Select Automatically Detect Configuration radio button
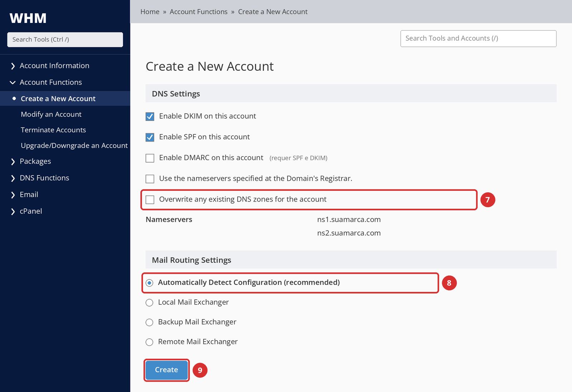Viewport: 572px width, 392px height. click(x=149, y=283)
